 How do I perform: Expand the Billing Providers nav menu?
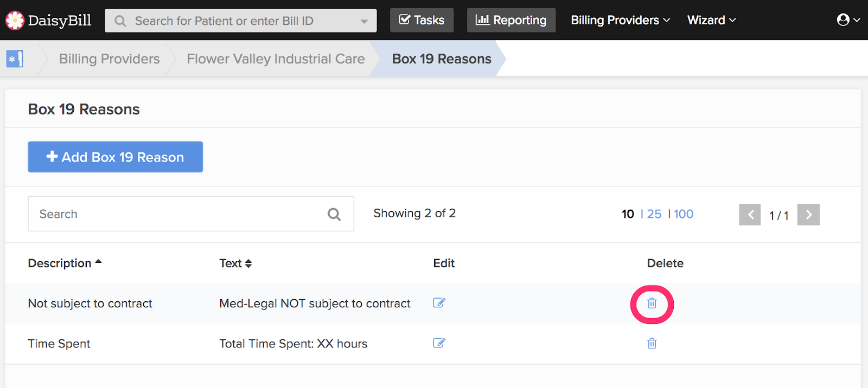[x=620, y=20]
